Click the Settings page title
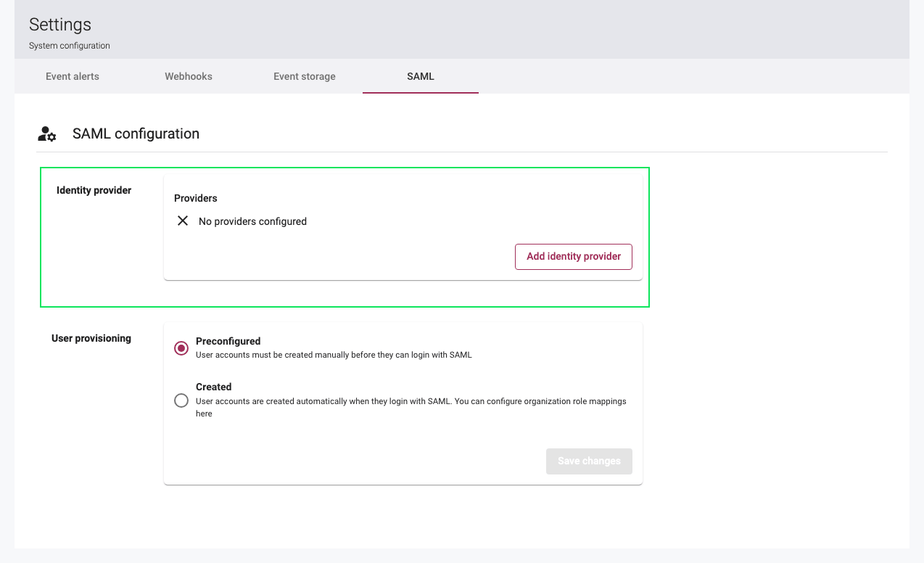The height and width of the screenshot is (563, 924). (60, 24)
